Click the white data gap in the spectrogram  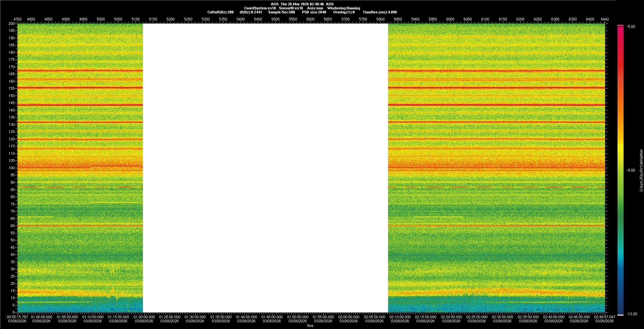pos(265,168)
